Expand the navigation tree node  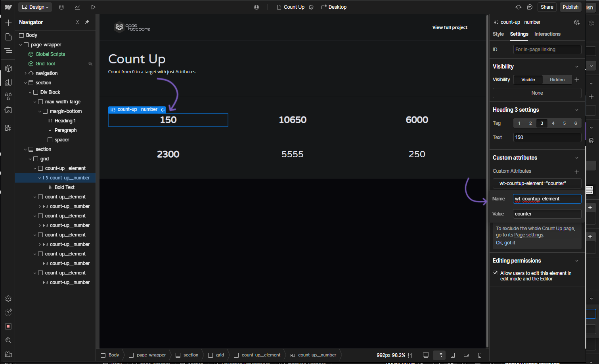coord(25,73)
